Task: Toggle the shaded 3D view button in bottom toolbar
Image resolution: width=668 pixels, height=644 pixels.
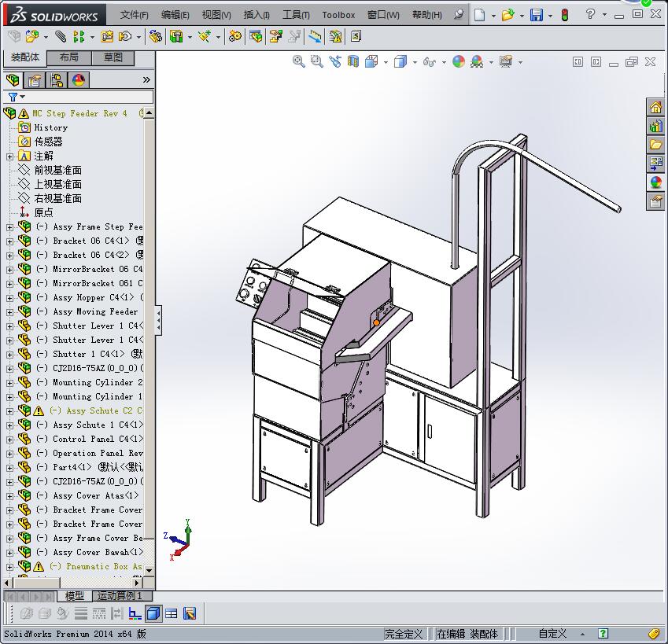Action: tap(153, 613)
